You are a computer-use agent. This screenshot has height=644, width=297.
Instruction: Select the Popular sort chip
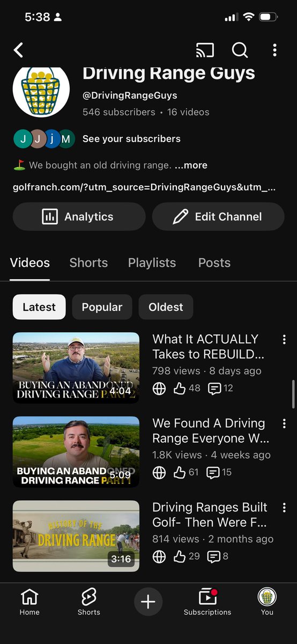tap(102, 307)
